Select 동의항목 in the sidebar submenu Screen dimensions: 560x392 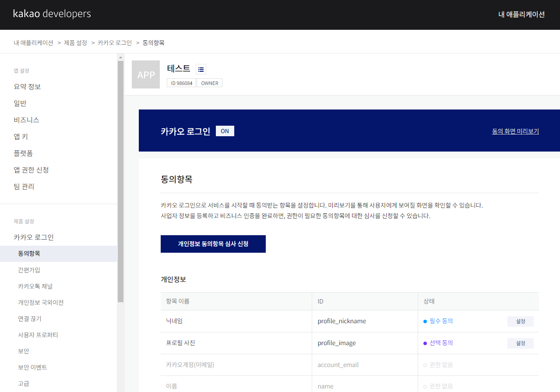(58, 254)
